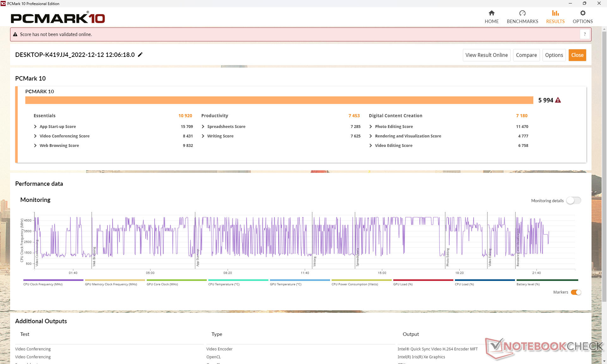Toggle the CPU Clock Frequency legend
607x364 pixels.
[x=53, y=280]
